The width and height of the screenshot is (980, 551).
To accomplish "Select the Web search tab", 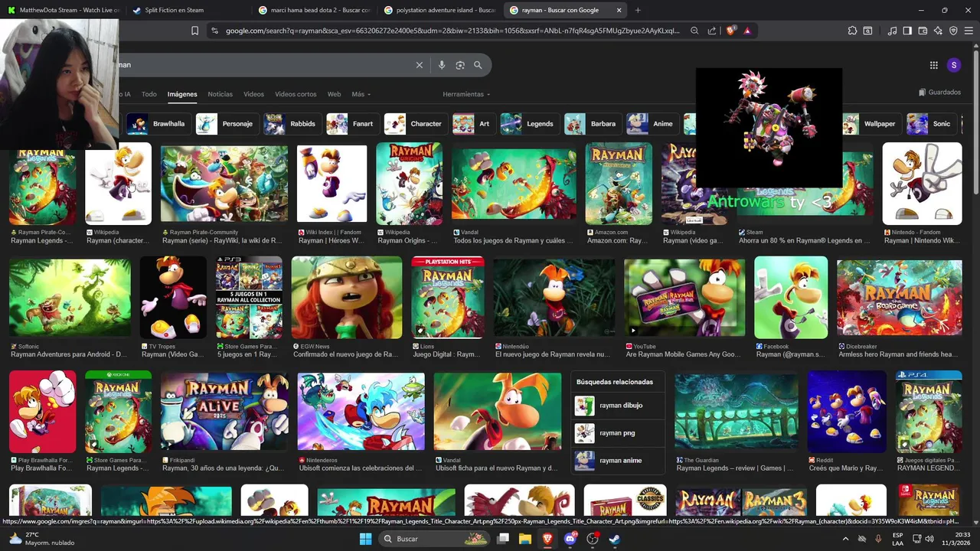I will (x=334, y=94).
